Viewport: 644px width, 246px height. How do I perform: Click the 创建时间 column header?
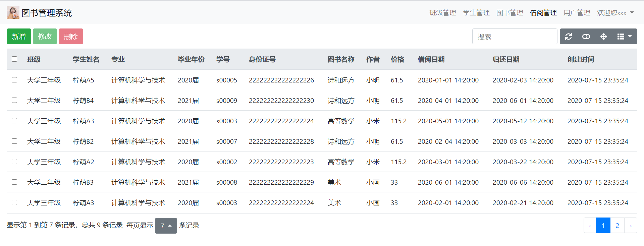coord(581,59)
